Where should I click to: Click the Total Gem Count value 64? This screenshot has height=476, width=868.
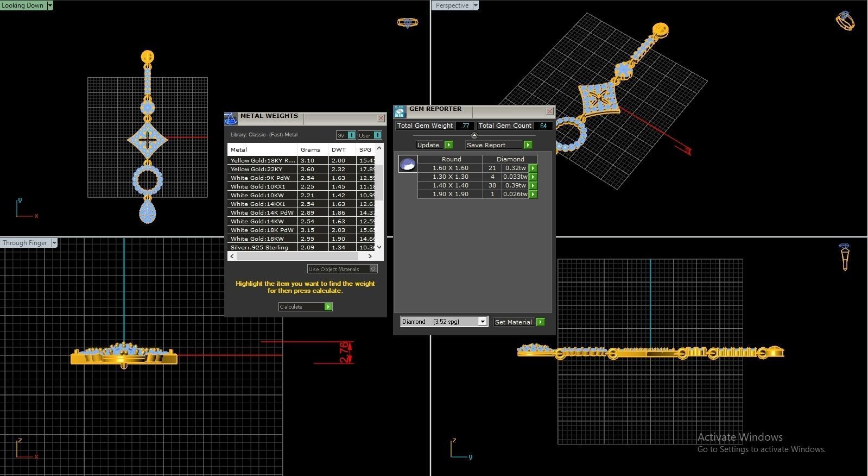click(x=543, y=126)
